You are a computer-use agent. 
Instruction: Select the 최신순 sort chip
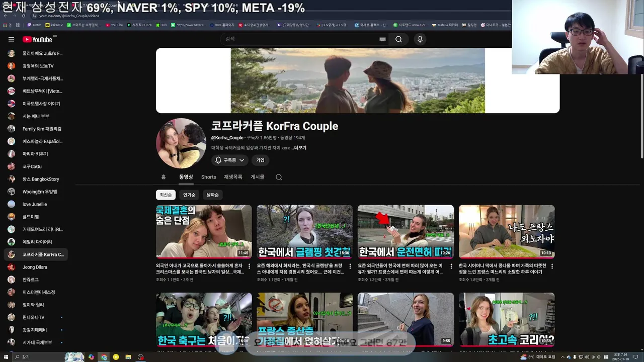pyautogui.click(x=166, y=195)
